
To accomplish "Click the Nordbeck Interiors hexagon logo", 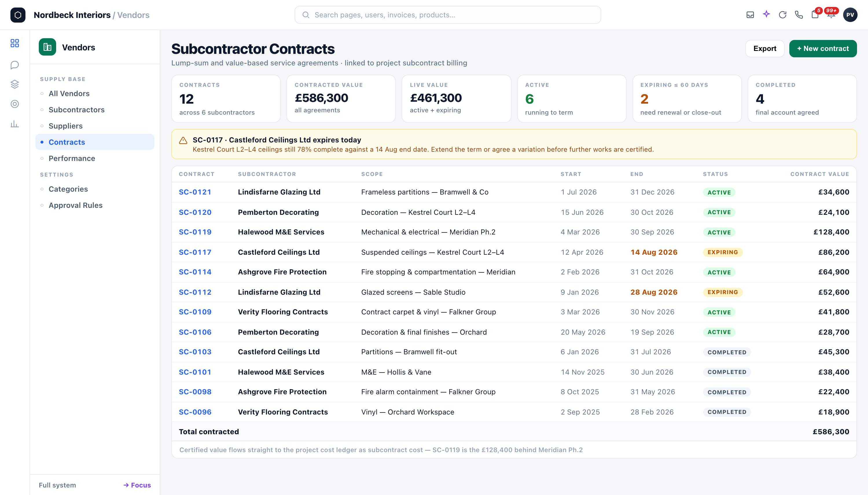I will (18, 15).
